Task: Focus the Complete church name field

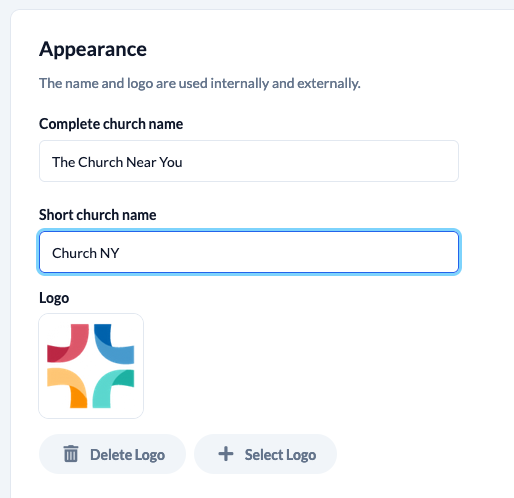Action: tap(249, 161)
